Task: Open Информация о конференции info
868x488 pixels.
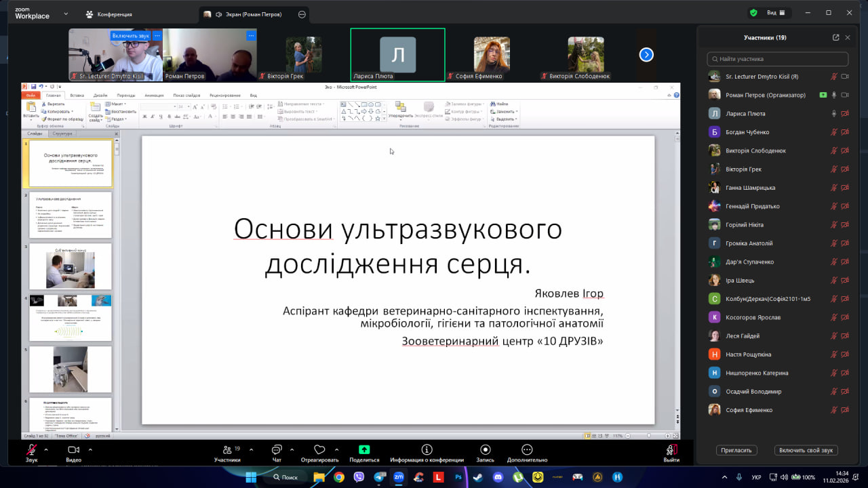Action: [x=427, y=449]
